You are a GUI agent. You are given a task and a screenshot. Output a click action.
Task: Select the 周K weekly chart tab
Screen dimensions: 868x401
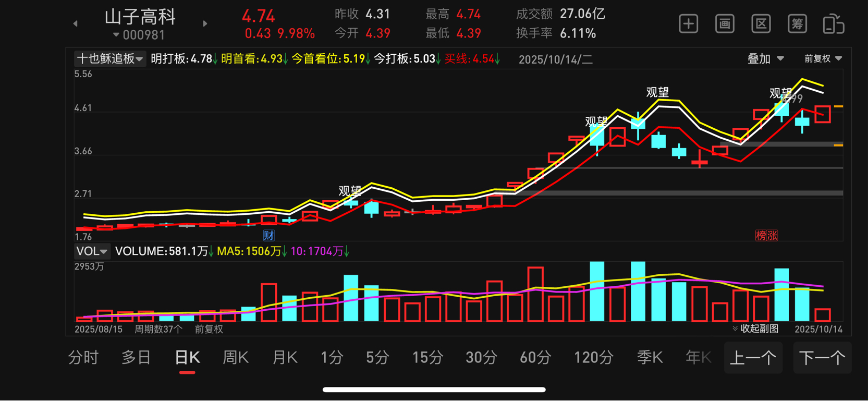236,358
